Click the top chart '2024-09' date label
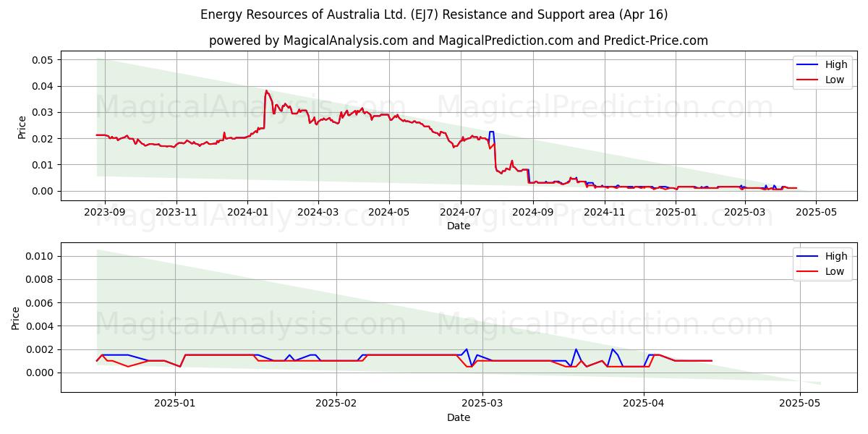The image size is (868, 434). [533, 212]
